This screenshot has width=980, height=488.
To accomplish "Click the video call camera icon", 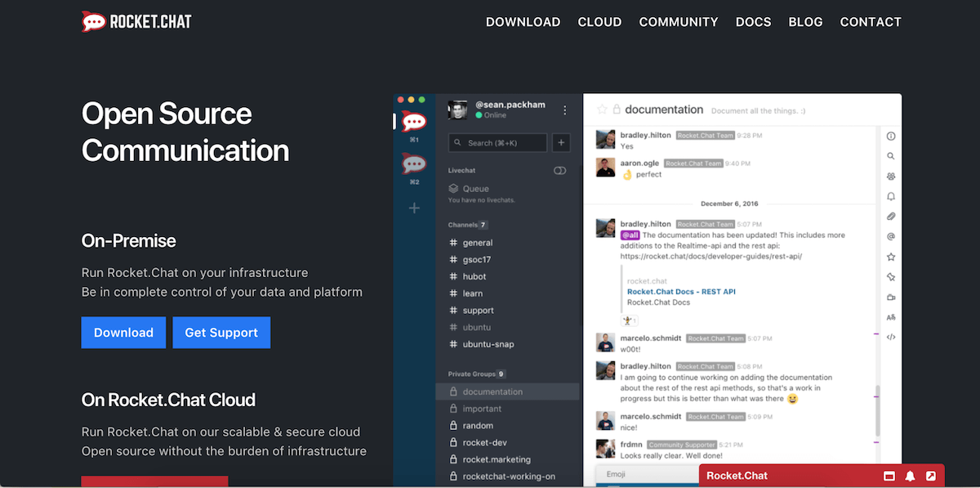I will tap(891, 298).
